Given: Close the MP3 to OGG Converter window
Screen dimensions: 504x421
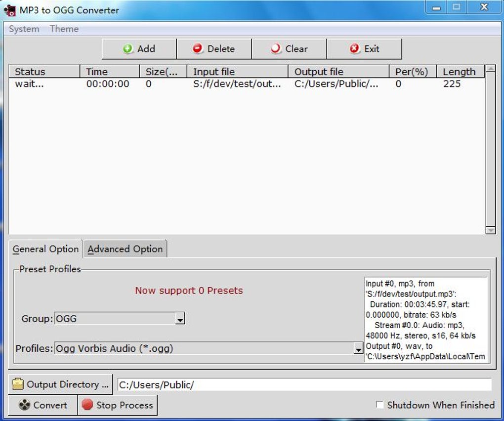Looking at the screenshot, I should (484, 7).
